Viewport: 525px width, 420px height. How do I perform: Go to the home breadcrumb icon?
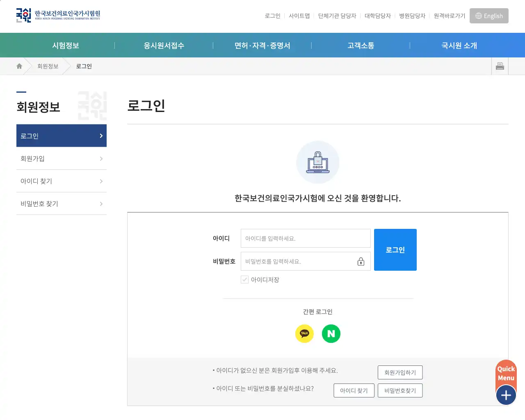(x=19, y=66)
